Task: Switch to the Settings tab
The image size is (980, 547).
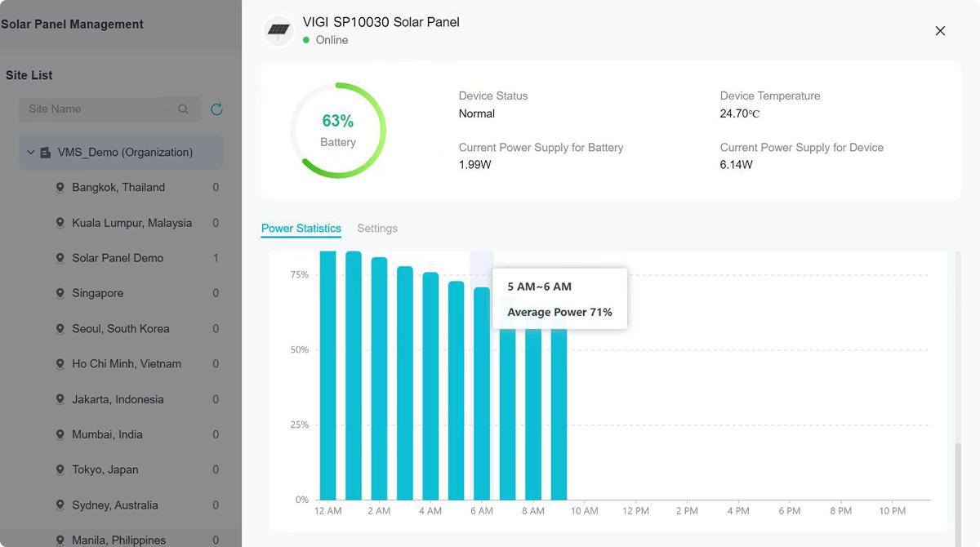Action: tap(377, 229)
